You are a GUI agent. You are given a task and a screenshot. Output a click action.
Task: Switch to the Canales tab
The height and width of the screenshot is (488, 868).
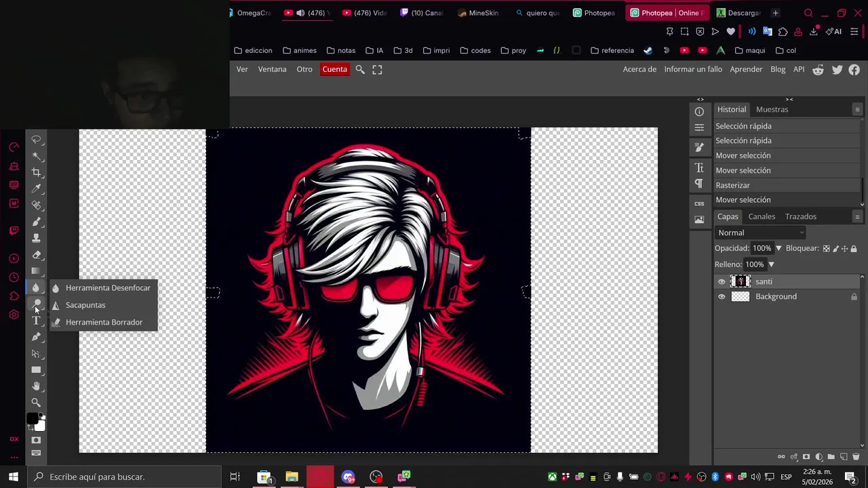[762, 216]
